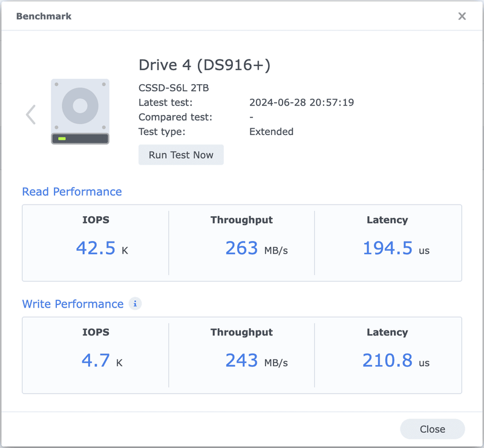Click the Compared test dash value
The image size is (484, 448).
[251, 117]
